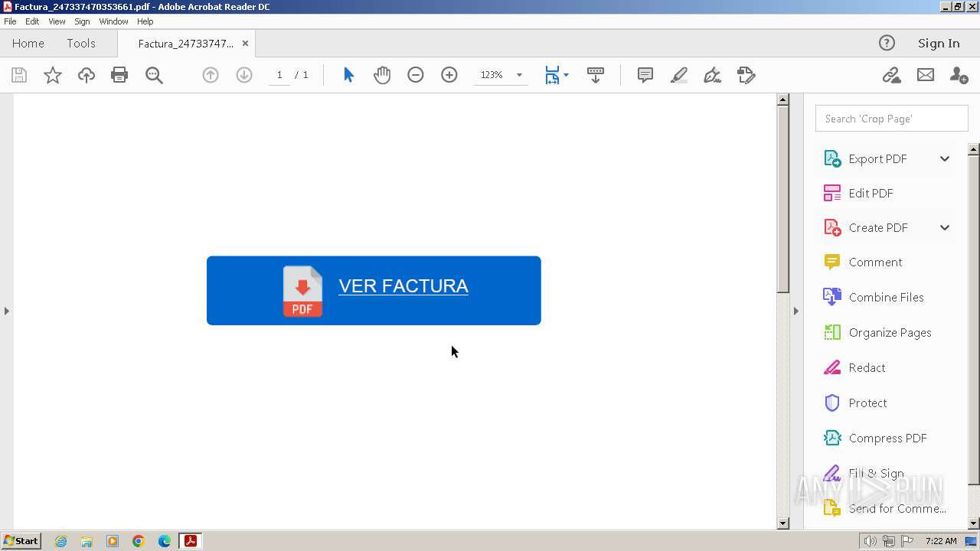The width and height of the screenshot is (980, 551).
Task: Open the Combine Files tool
Action: (874, 297)
